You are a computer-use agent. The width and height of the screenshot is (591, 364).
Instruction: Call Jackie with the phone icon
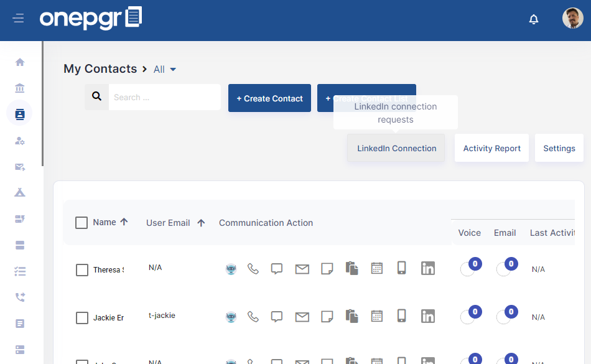(253, 317)
